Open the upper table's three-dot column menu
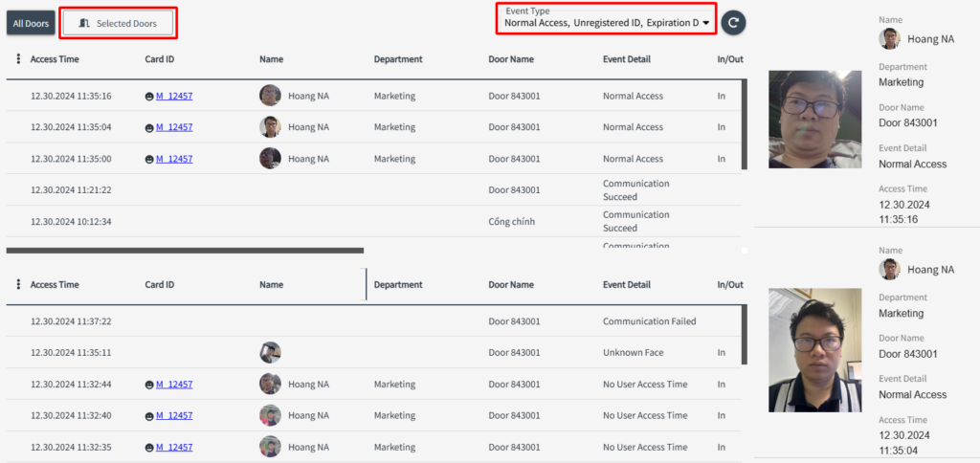This screenshot has width=980, height=463. (x=18, y=59)
